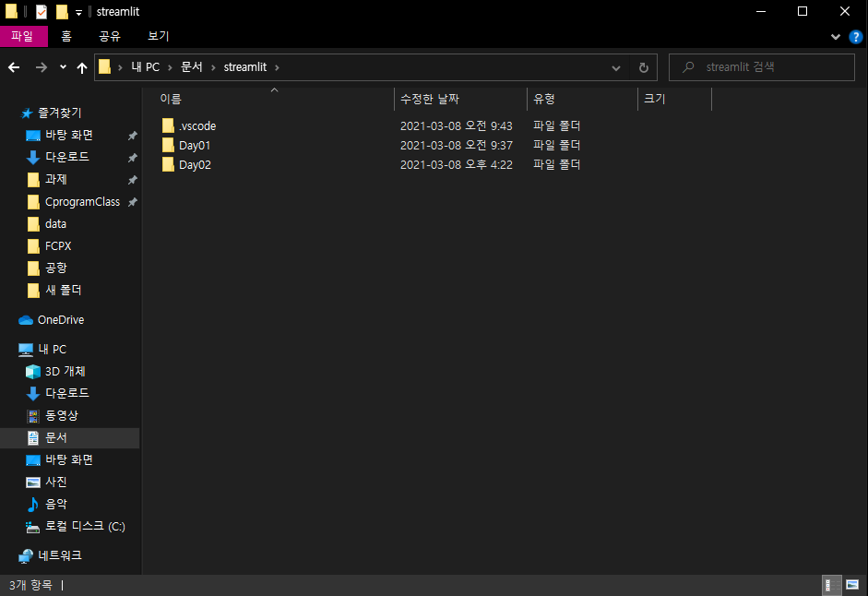The width and height of the screenshot is (868, 596).
Task: Switch to large icons view in status bar
Action: pos(852,585)
